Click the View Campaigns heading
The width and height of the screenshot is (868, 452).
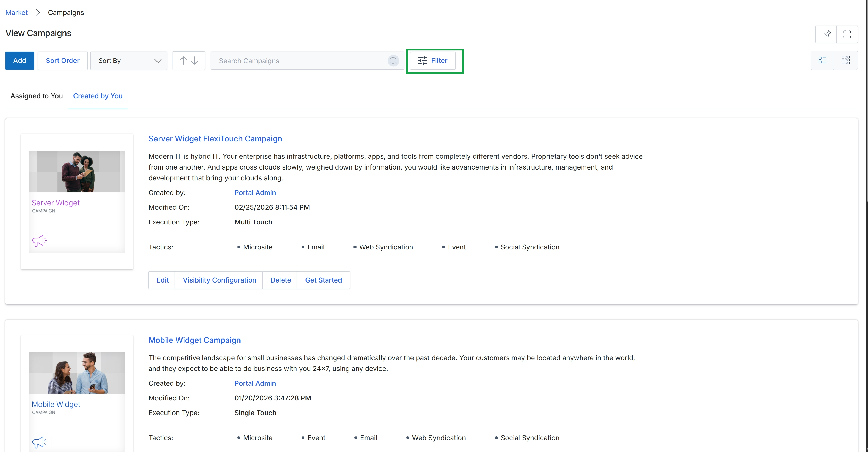point(38,33)
